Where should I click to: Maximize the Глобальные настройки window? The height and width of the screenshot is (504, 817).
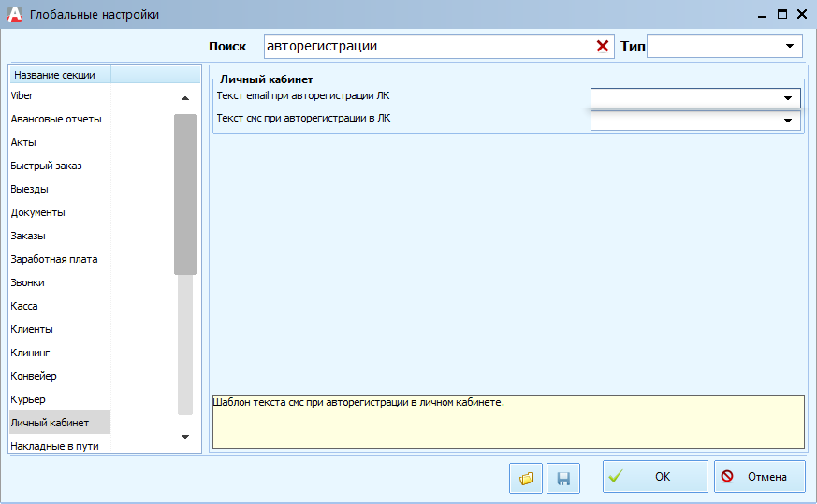[x=782, y=15]
